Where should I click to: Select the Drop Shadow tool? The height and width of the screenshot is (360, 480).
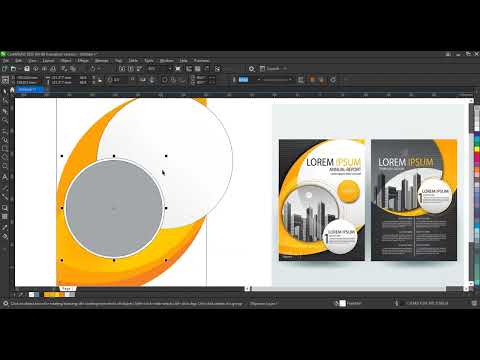tap(5, 207)
